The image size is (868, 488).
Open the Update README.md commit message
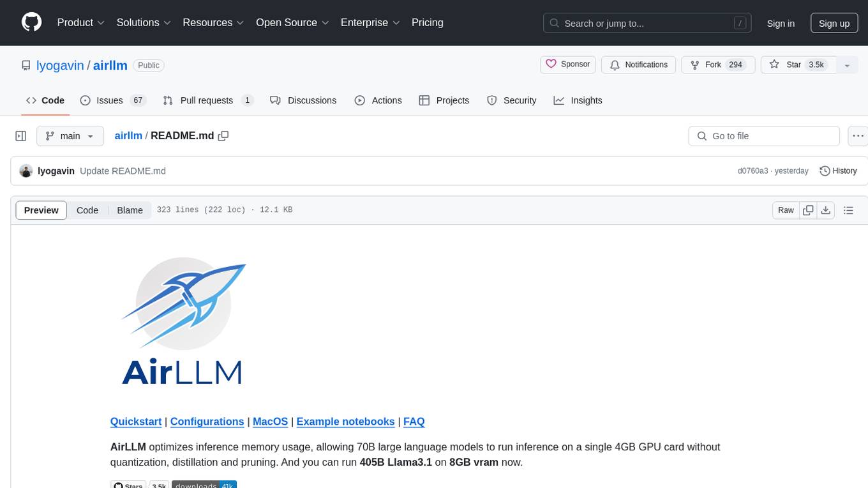click(x=123, y=171)
